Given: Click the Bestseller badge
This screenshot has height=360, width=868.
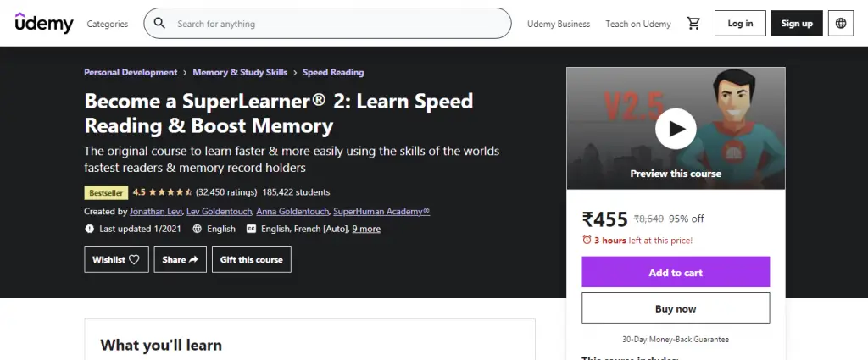Looking at the screenshot, I should click(x=105, y=192).
